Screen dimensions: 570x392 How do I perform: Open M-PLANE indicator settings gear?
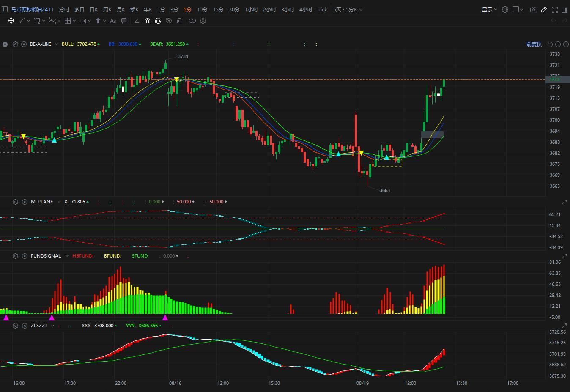click(15, 202)
